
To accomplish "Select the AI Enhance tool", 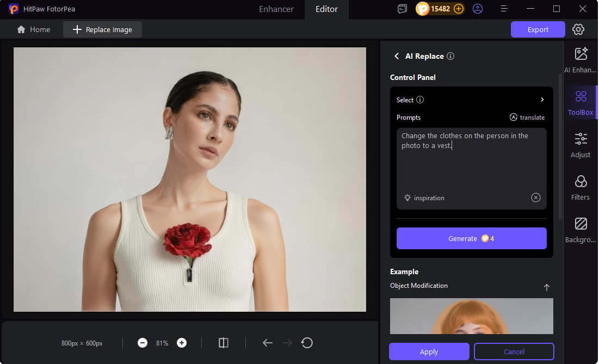I will point(580,59).
